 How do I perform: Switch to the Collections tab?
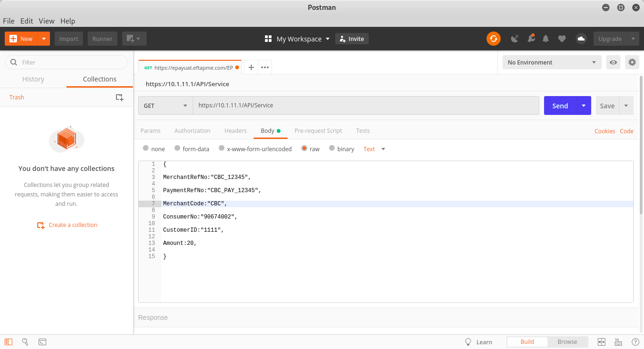[x=99, y=79]
